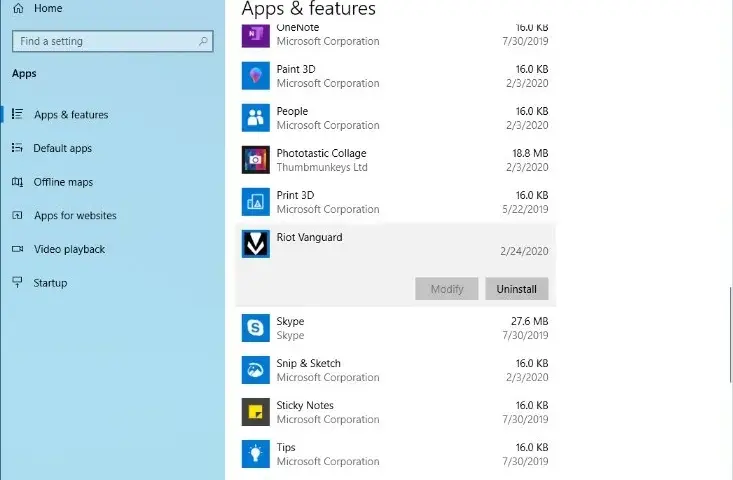Go to Home in settings sidebar
The height and width of the screenshot is (480, 733).
click(x=37, y=8)
